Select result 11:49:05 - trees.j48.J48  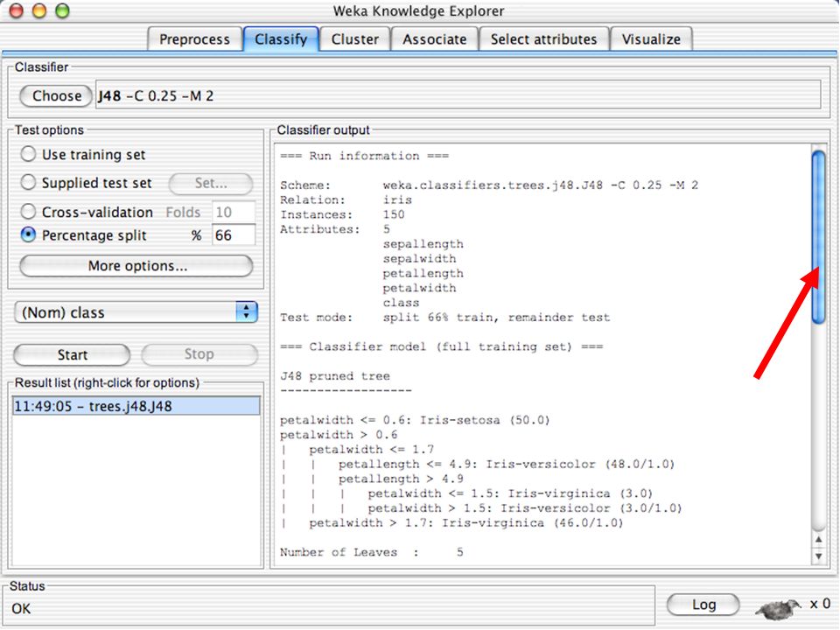pyautogui.click(x=136, y=406)
